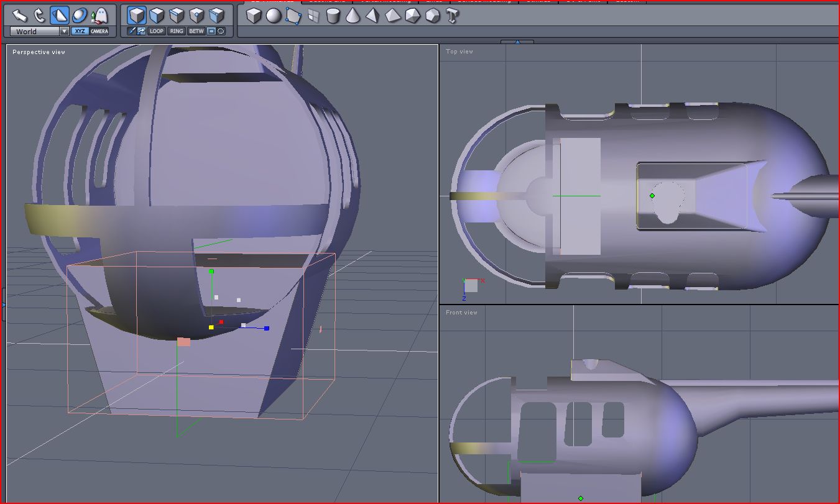840x504 pixels.
Task: Add a sphere primitive
Action: (x=274, y=16)
